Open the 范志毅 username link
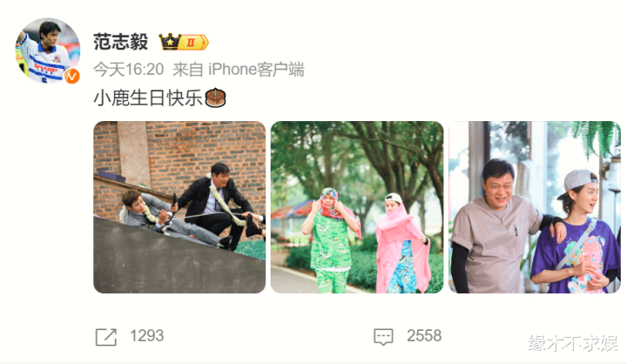 pos(121,42)
